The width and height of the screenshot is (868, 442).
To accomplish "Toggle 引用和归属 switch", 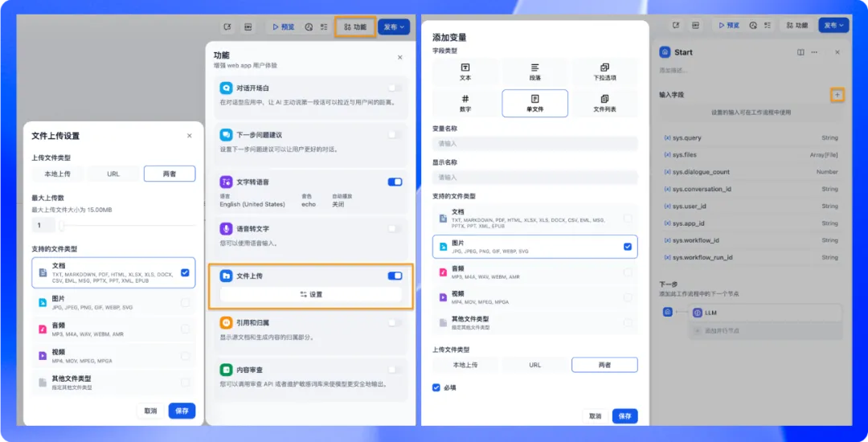I will tap(395, 322).
